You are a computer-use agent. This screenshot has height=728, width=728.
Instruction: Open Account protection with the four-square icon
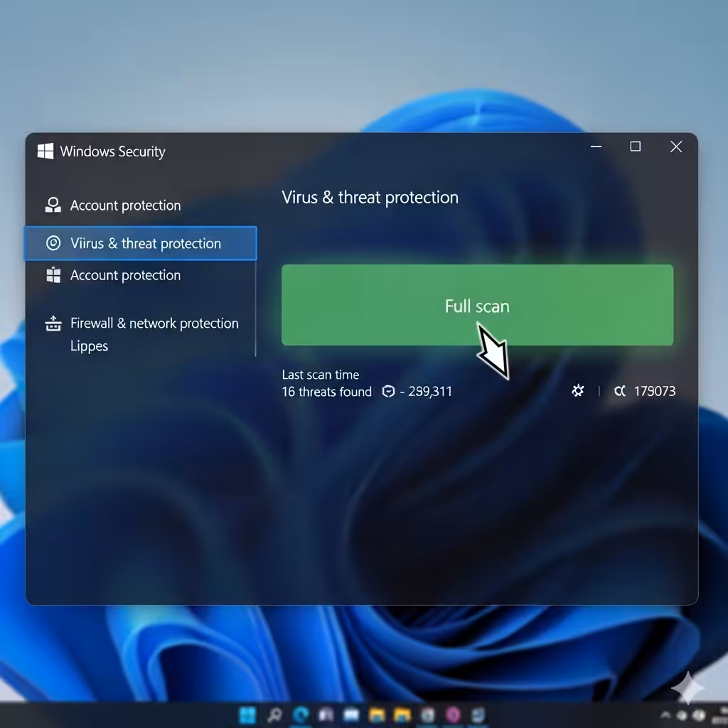click(x=113, y=275)
